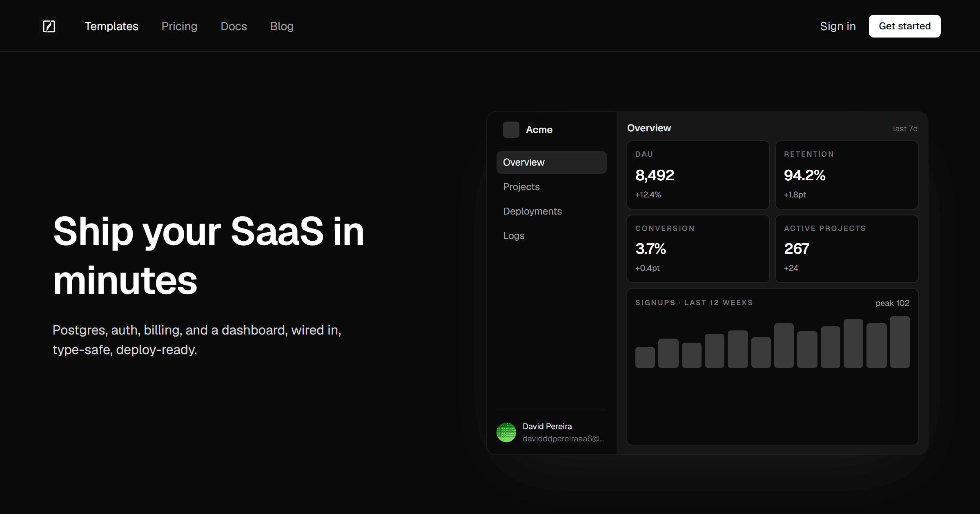Click the Active Projects value 267
The width and height of the screenshot is (980, 514).
click(x=796, y=248)
